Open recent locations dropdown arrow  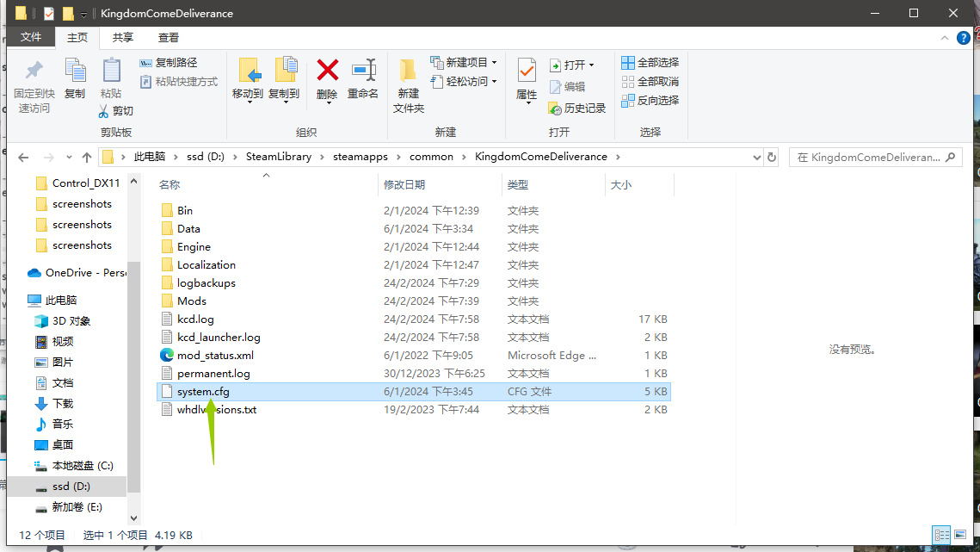coord(69,157)
